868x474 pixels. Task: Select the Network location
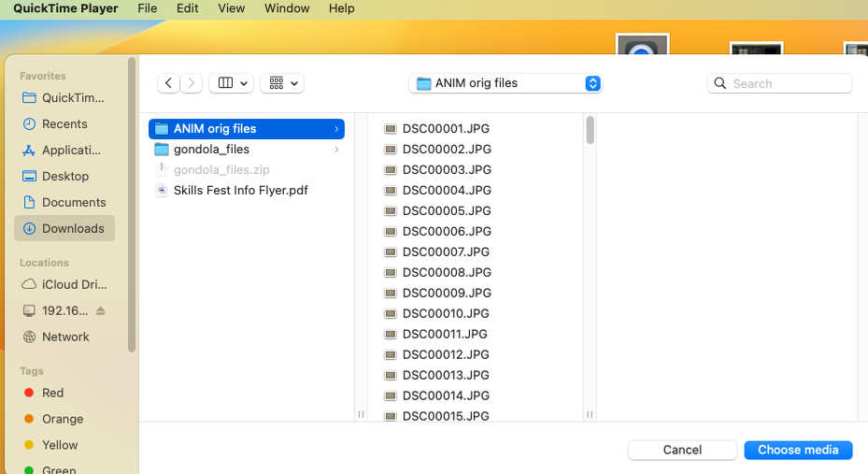click(x=64, y=337)
